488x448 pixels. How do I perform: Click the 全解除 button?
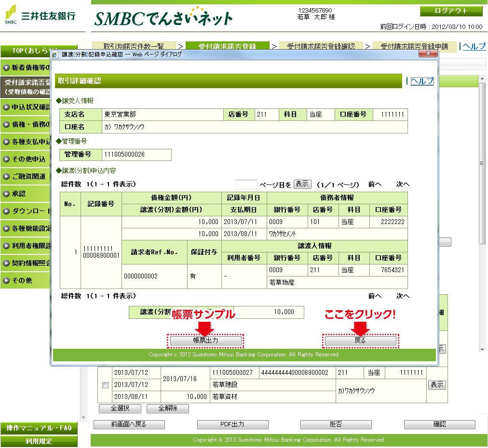[168, 408]
